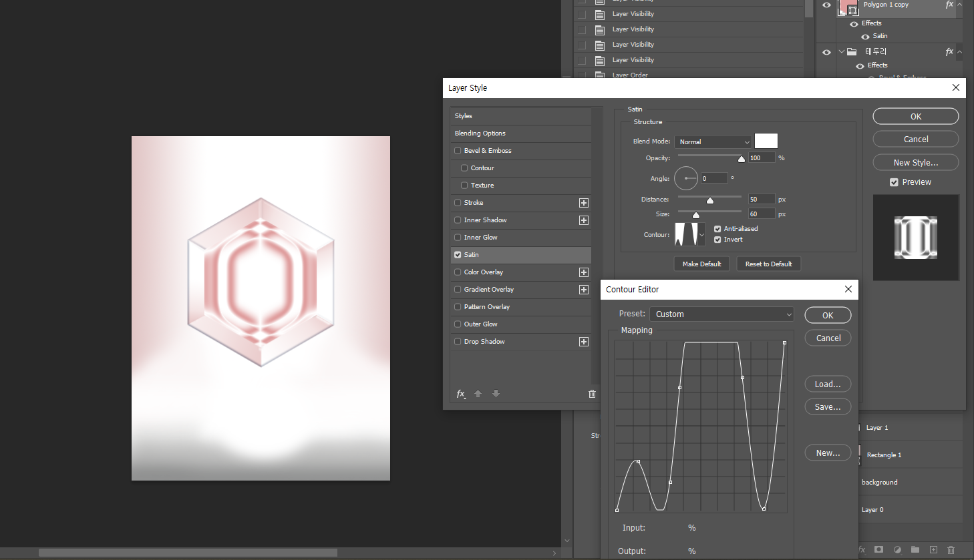Add another Drop Shadow with plus icon
974x560 pixels.
pos(584,342)
